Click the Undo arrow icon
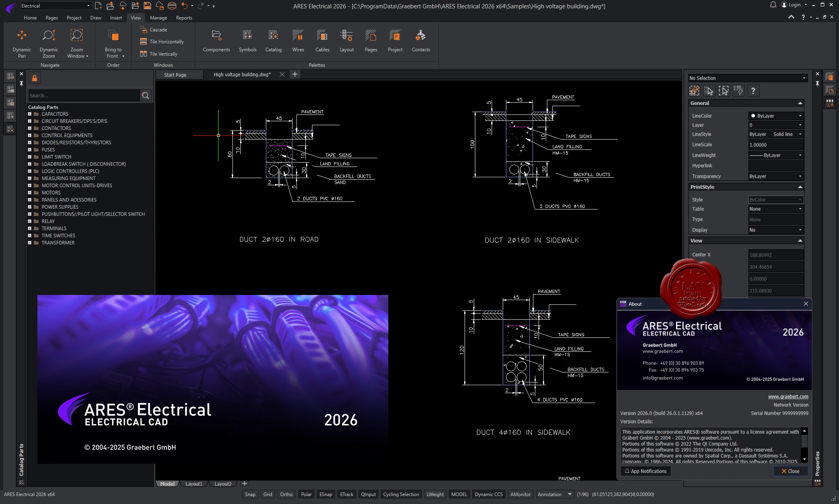 click(x=184, y=6)
